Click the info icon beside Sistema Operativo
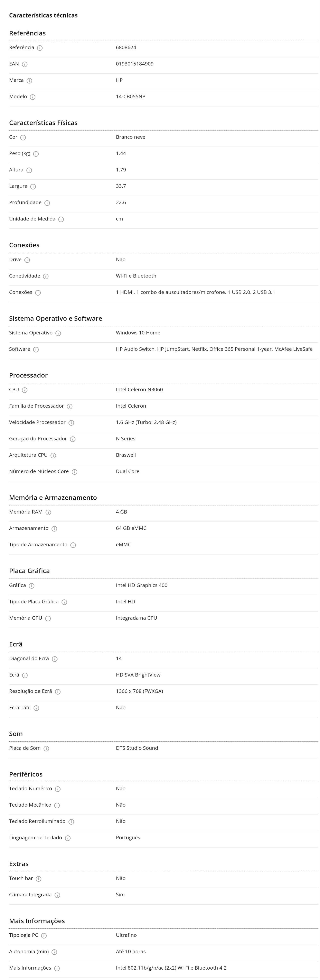This screenshot has height=980, width=320. [58, 333]
